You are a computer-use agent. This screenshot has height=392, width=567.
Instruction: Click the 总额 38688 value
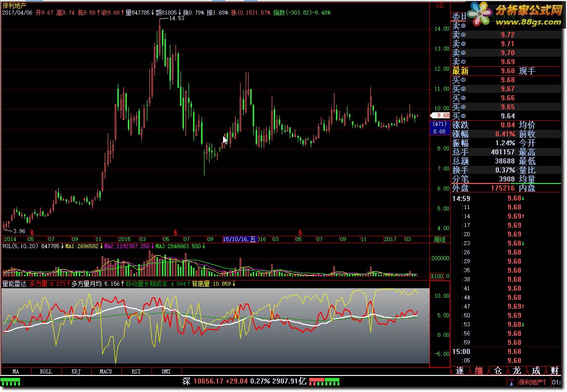pos(505,161)
